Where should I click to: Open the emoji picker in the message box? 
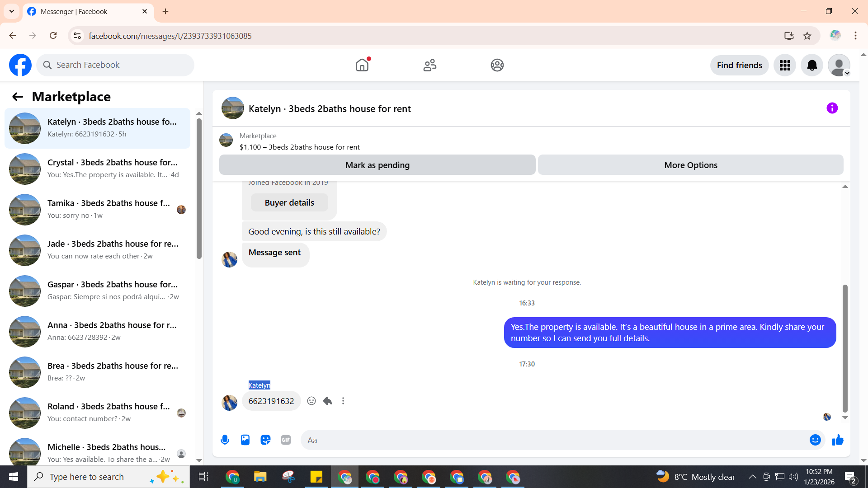pos(815,440)
